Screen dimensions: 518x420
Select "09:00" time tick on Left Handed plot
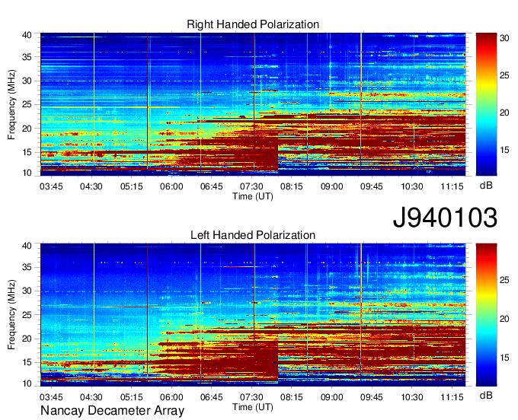pyautogui.click(x=331, y=397)
